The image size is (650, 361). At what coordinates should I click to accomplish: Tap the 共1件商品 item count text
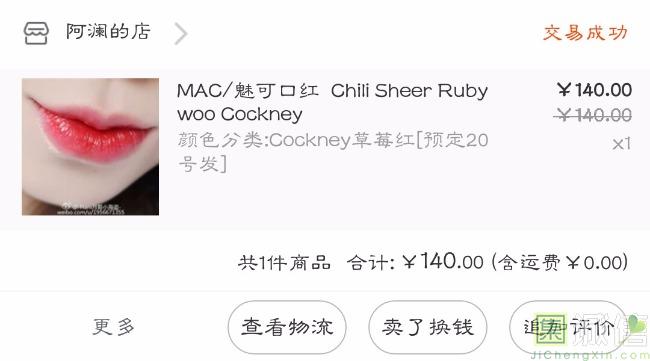click(x=284, y=263)
